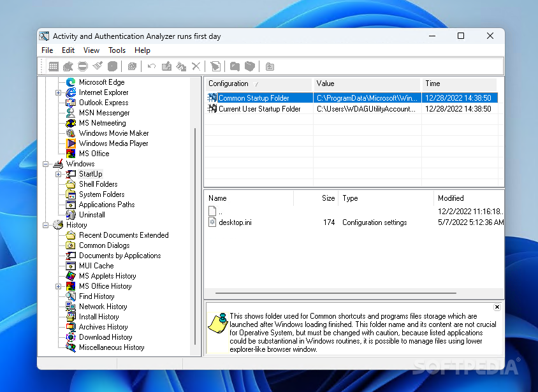Viewport: 538px width, 392px height.
Task: Click the Download History icon
Action: click(71, 337)
